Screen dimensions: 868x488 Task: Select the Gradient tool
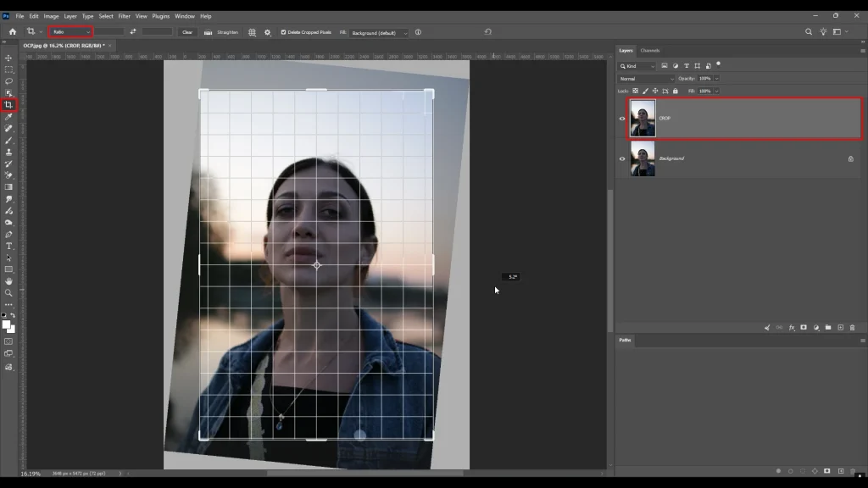tap(8, 187)
